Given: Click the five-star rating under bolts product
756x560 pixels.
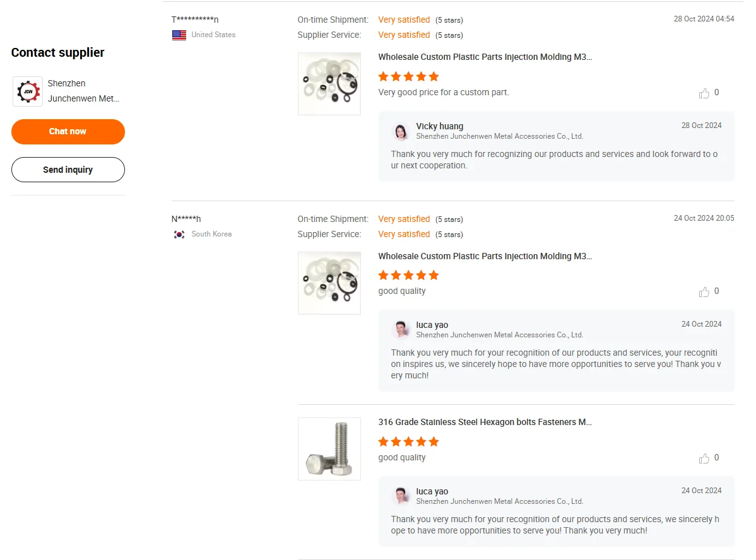Looking at the screenshot, I should click(x=408, y=441).
